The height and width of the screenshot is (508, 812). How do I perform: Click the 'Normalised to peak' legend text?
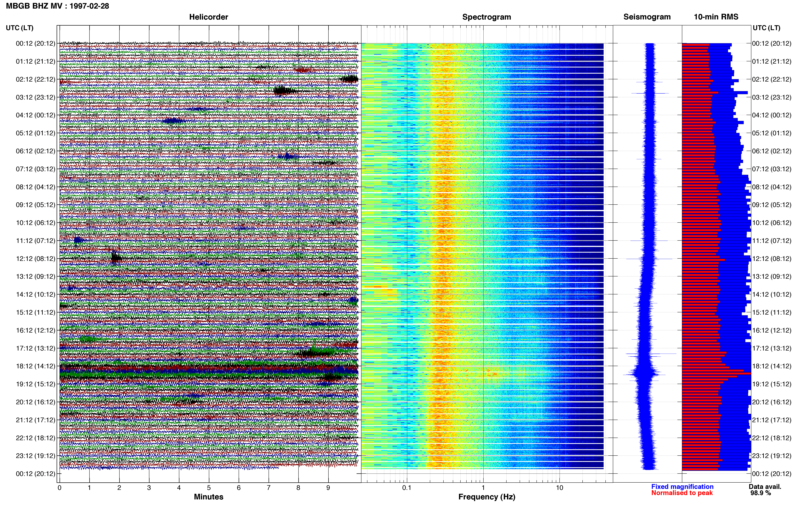point(682,493)
